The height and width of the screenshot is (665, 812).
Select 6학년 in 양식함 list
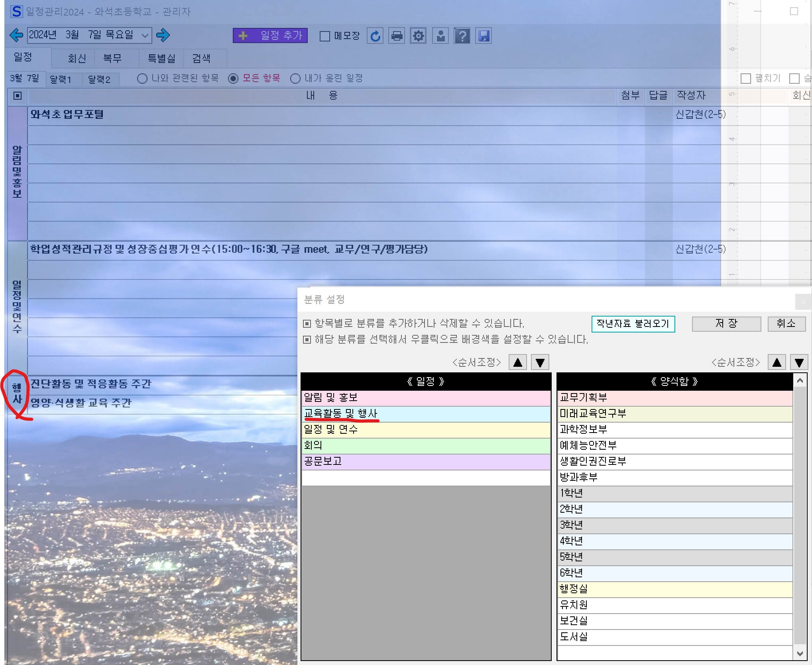click(x=675, y=573)
